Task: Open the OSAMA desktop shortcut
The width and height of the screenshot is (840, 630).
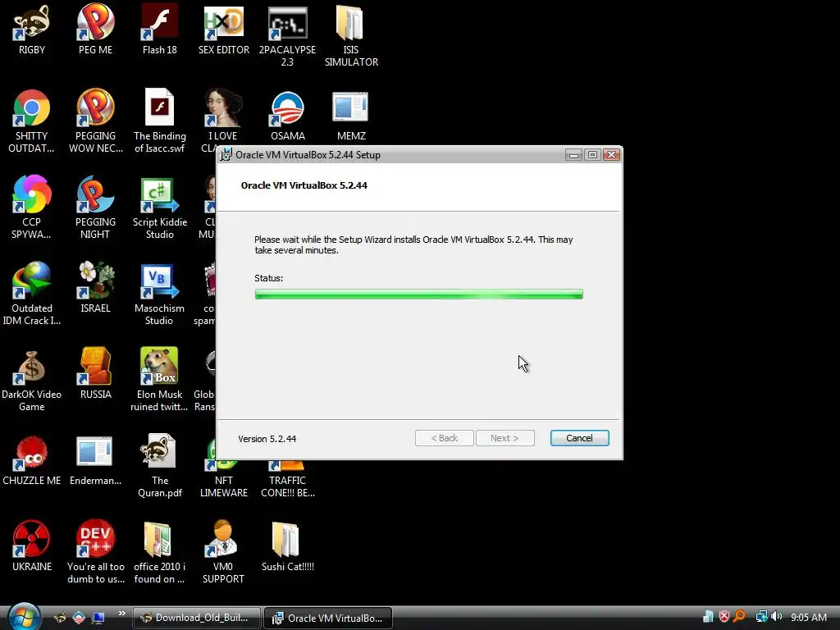Action: point(288,116)
